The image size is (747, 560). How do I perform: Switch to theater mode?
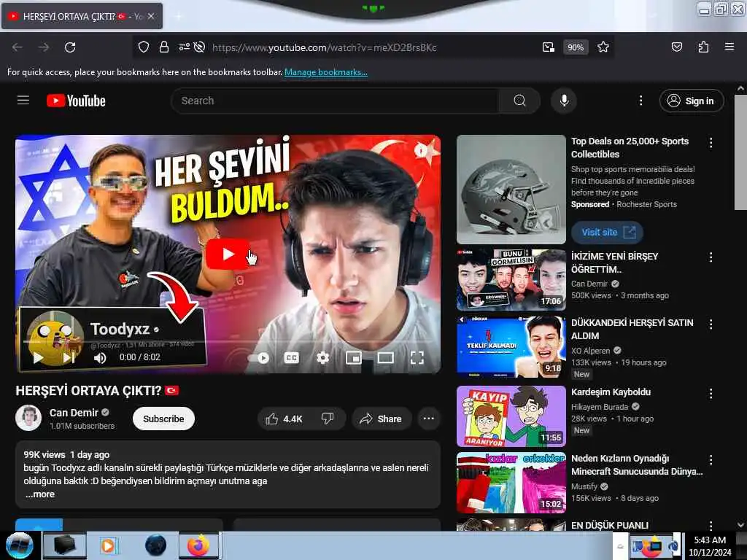[385, 357]
